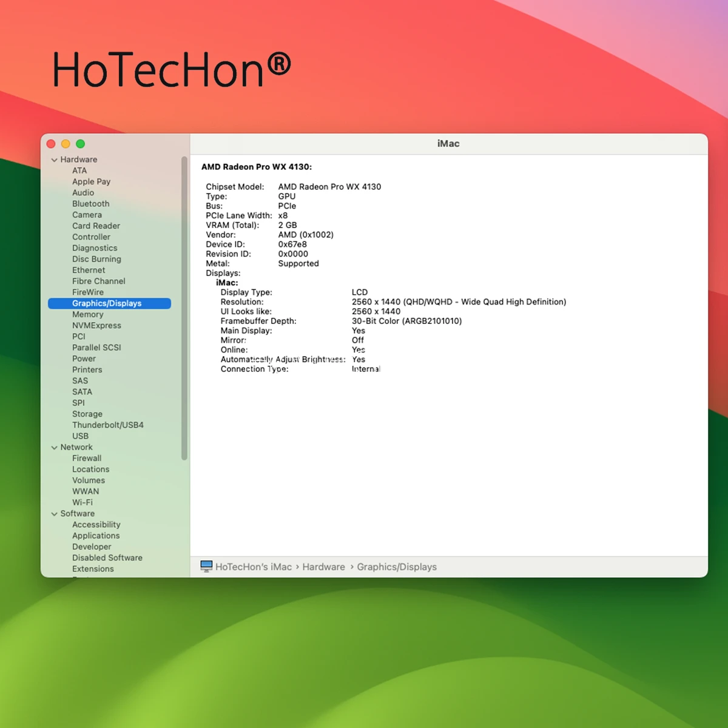The image size is (728, 728).
Task: Minimize the window with the yellow button
Action: pos(66,144)
